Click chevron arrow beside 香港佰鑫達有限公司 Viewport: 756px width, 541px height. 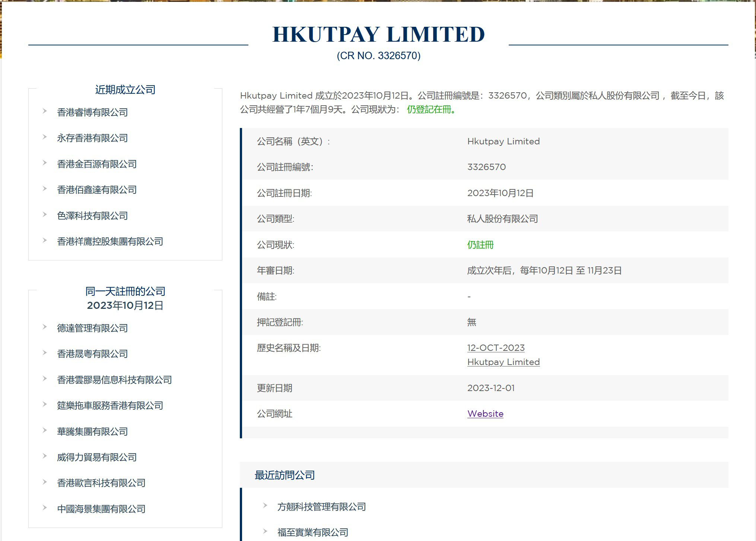point(45,188)
